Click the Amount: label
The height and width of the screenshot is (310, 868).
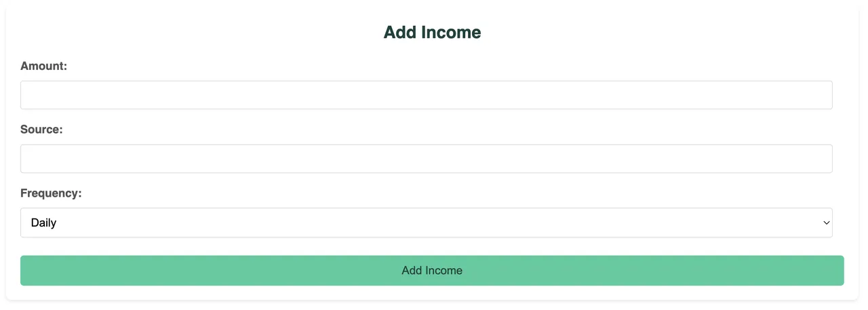[44, 66]
